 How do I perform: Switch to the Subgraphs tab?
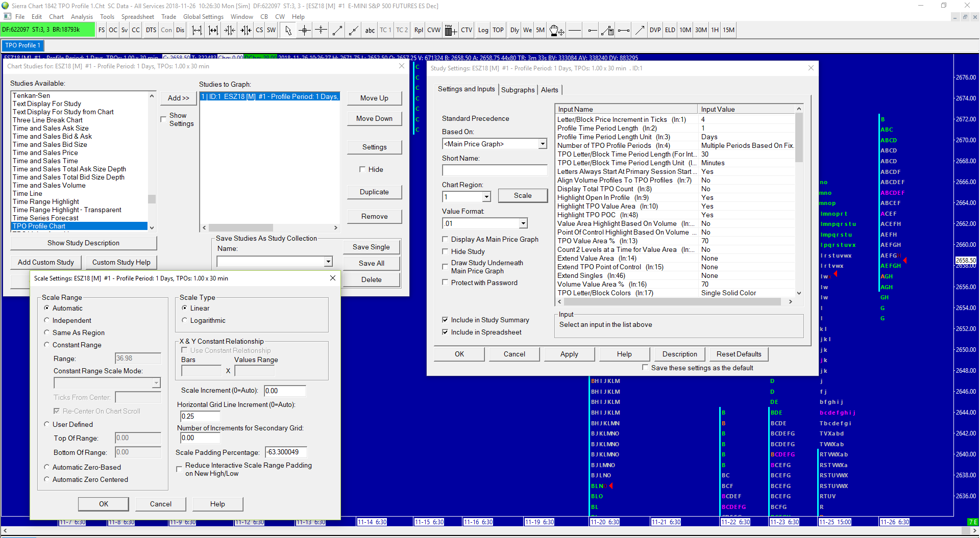[518, 90]
